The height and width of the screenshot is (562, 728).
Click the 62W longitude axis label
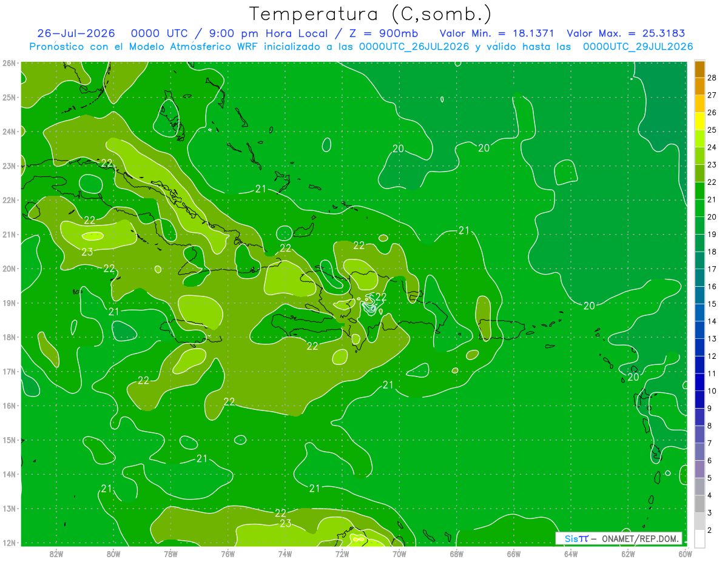pos(628,554)
